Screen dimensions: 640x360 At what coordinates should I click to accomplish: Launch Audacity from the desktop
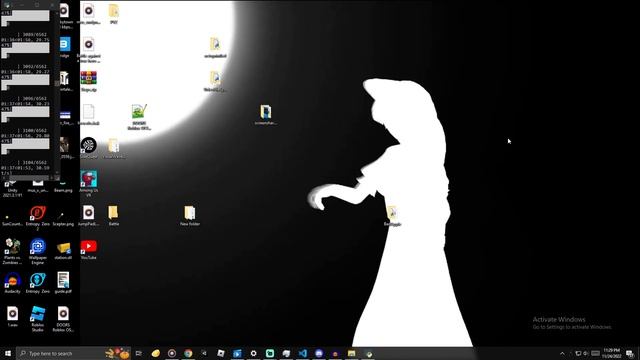click(12, 282)
